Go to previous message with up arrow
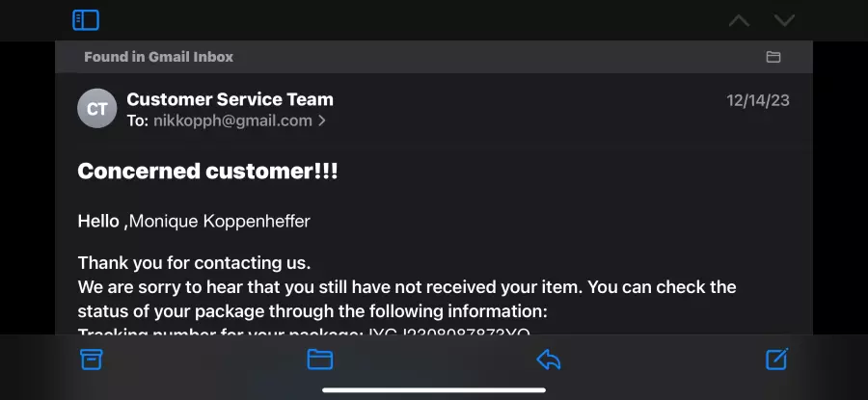Screen dimensions: 868x400 coord(739,21)
